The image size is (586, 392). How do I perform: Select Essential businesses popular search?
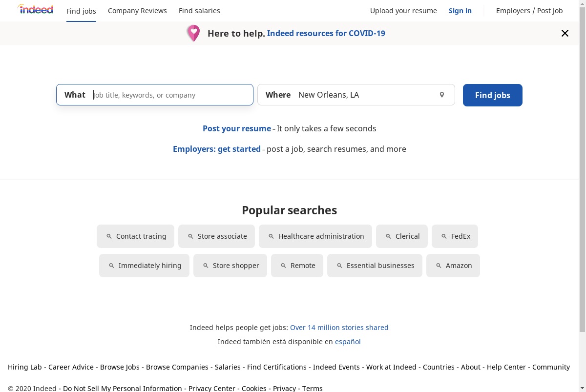(x=375, y=266)
